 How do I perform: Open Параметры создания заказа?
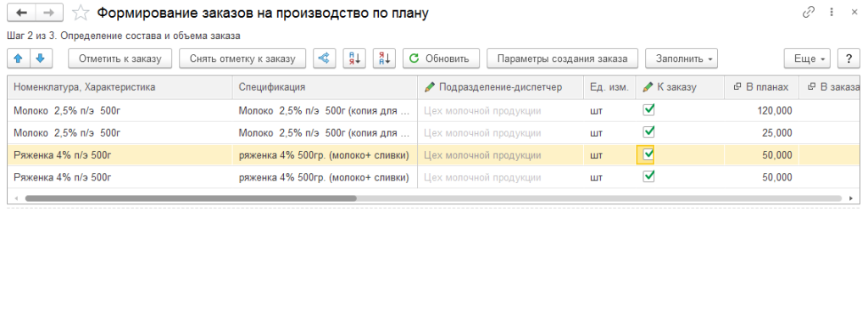563,58
